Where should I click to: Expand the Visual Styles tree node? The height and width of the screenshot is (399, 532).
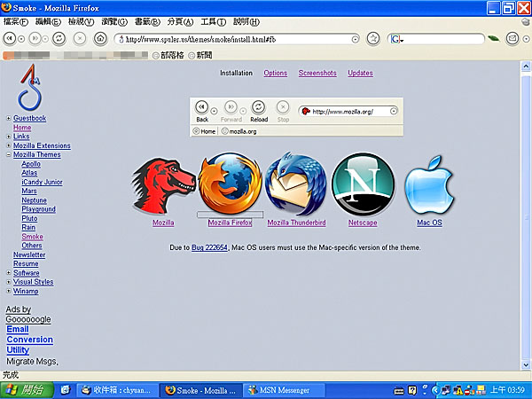(x=9, y=282)
